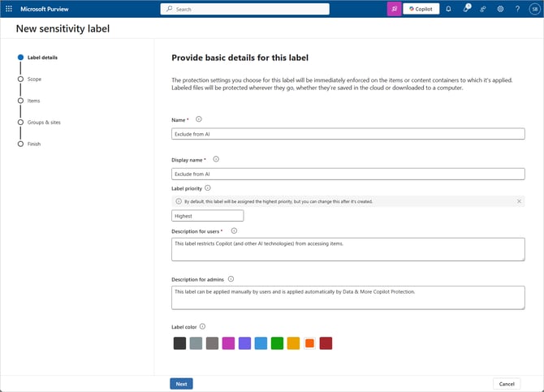Open Copilot from the top bar

pyautogui.click(x=421, y=9)
